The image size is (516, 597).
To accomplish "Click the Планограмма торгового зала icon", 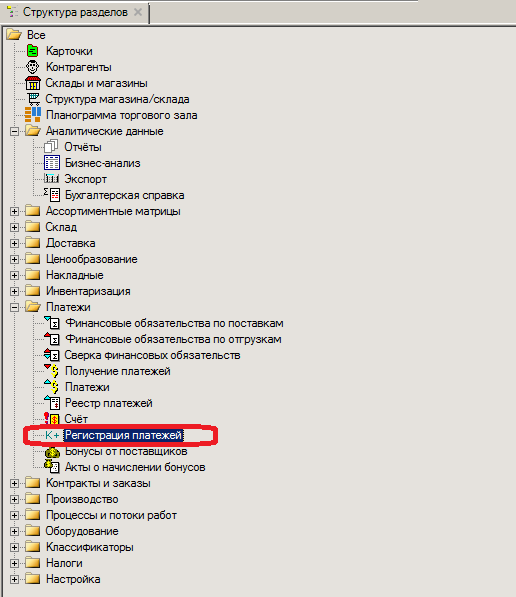I will coord(33,115).
